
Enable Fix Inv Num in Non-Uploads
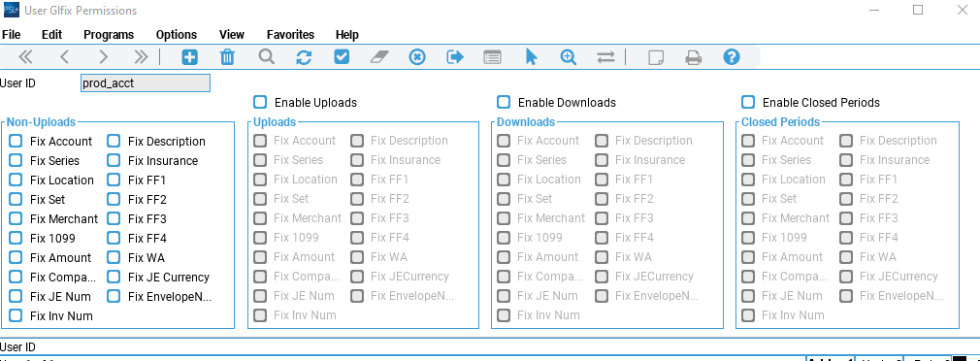point(16,315)
